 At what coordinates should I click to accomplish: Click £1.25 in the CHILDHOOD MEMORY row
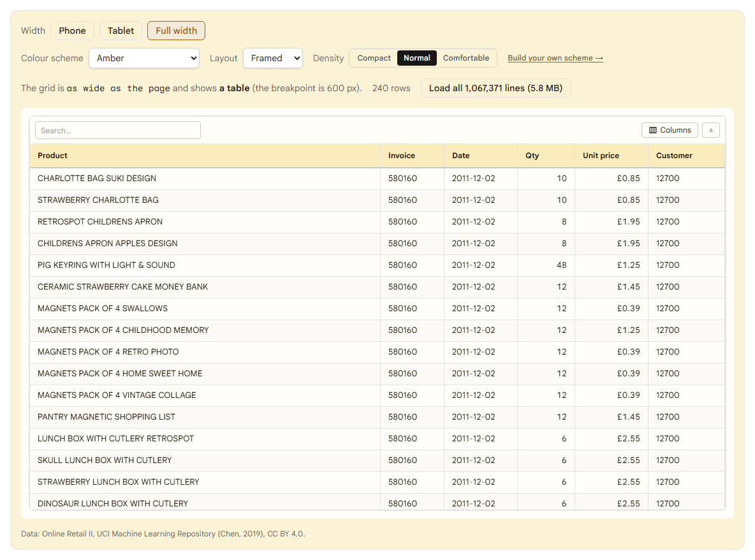point(612,330)
